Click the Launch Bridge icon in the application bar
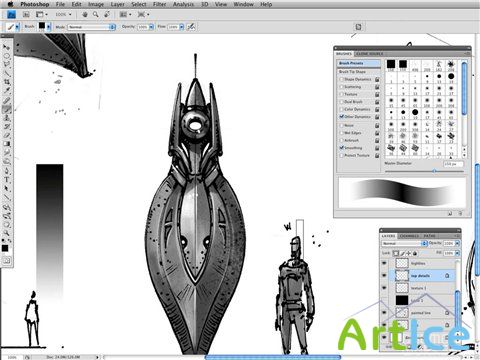This screenshot has height=360, width=480. pyautogui.click(x=26, y=14)
